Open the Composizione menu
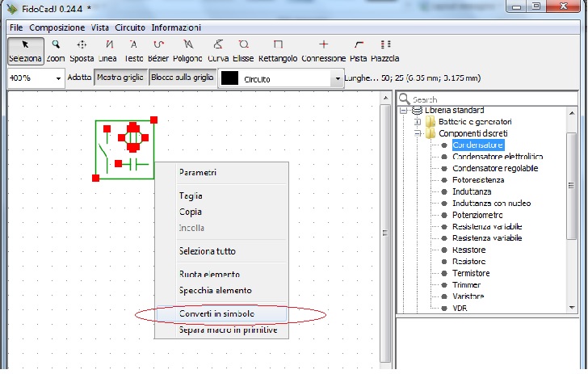Screen dimensions: 588x374 click(x=57, y=27)
